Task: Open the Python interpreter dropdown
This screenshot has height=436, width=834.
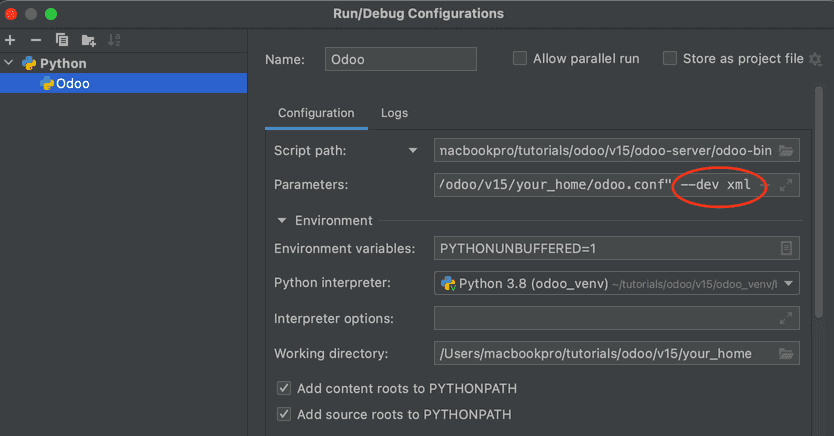Action: point(790,284)
